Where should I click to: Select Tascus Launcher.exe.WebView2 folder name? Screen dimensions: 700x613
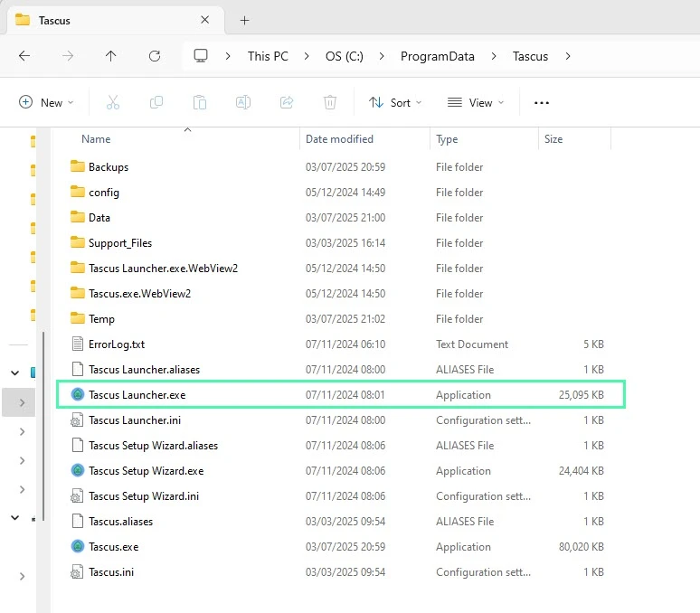point(164,269)
